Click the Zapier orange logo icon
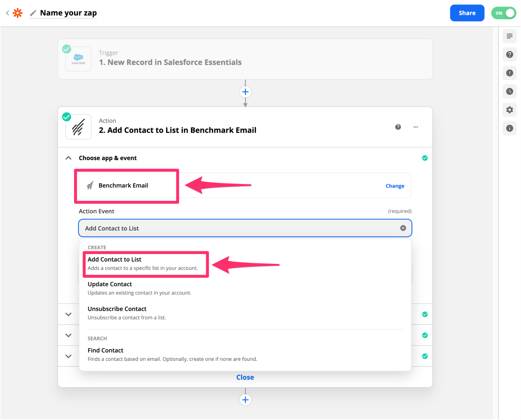The image size is (521, 420). point(18,13)
